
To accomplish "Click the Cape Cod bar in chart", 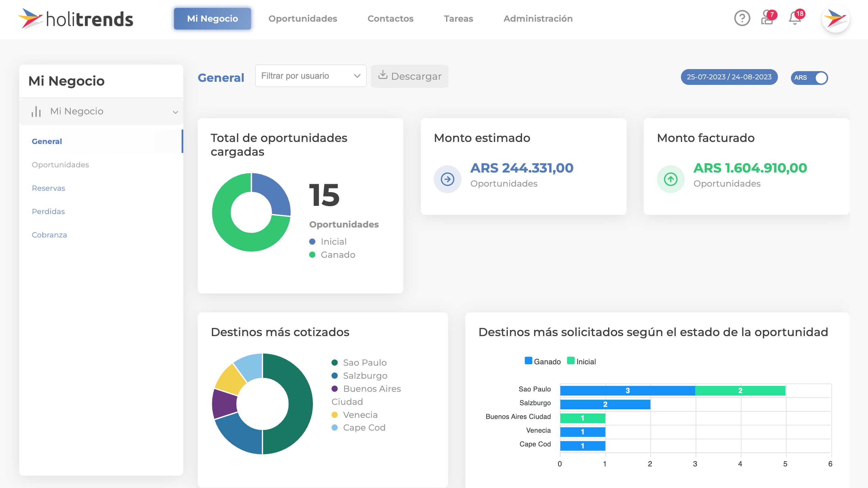I will (583, 446).
